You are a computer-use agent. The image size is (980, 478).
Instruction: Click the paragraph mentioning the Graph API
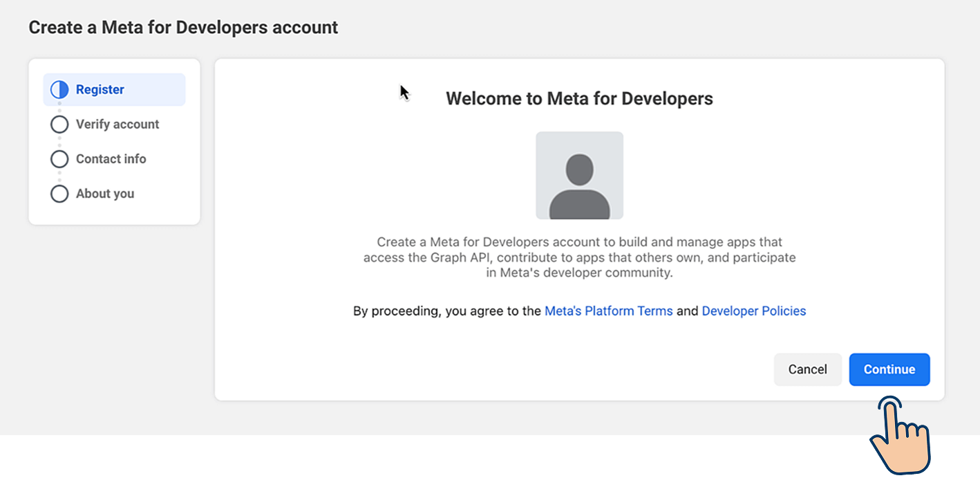[x=580, y=257]
